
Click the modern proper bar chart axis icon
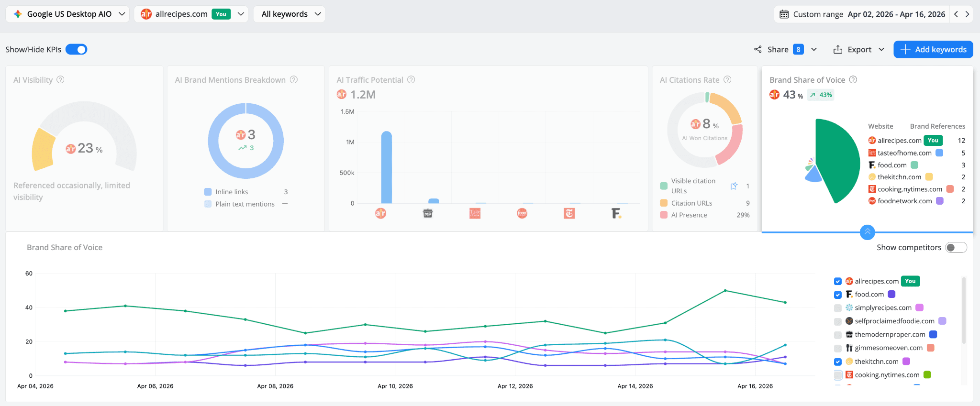[x=428, y=213]
